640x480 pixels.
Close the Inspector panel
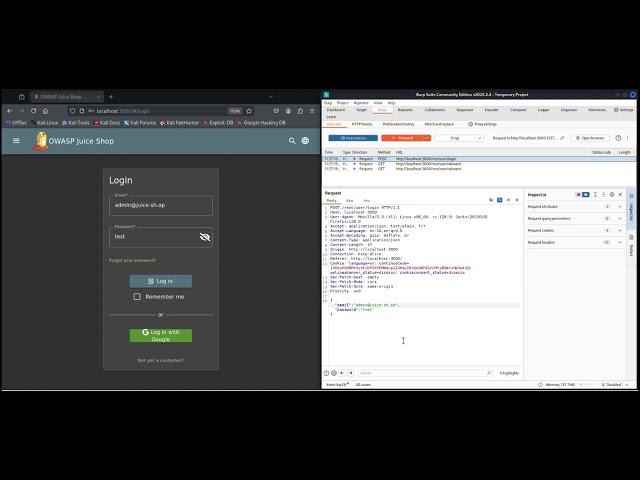[x=620, y=195]
